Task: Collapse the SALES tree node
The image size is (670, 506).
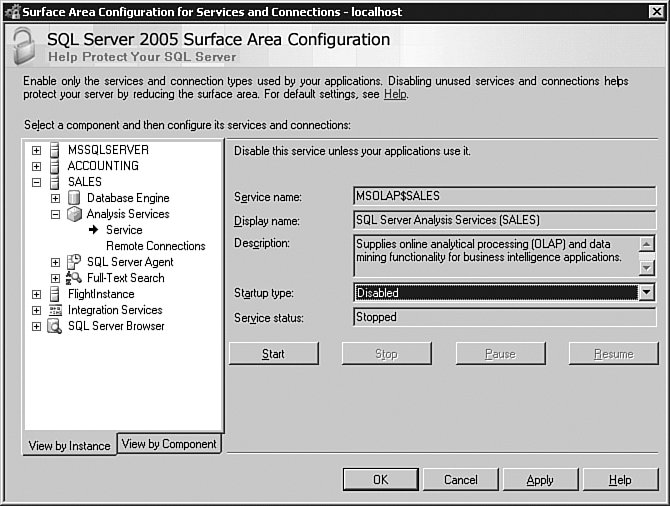Action: coord(36,182)
